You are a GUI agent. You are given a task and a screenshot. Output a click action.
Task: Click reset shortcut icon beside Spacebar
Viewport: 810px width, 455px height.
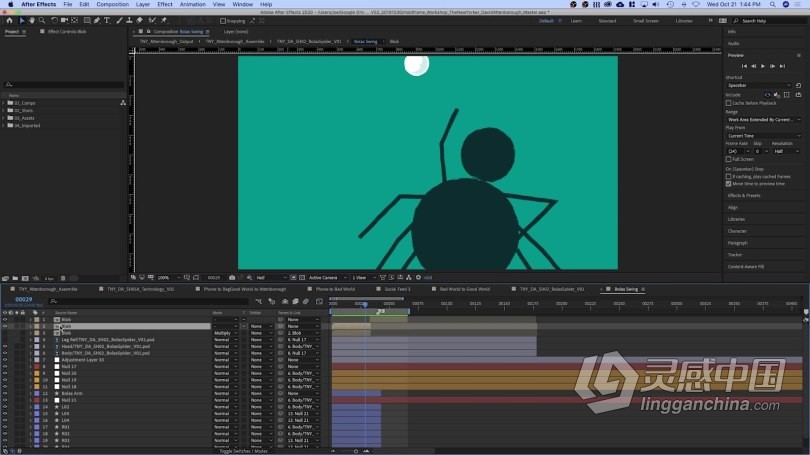[x=799, y=85]
